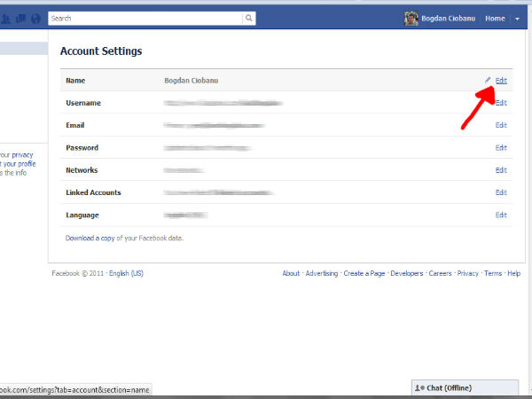Open friend requests icon in top bar
This screenshot has width=532, height=399.
point(6,19)
